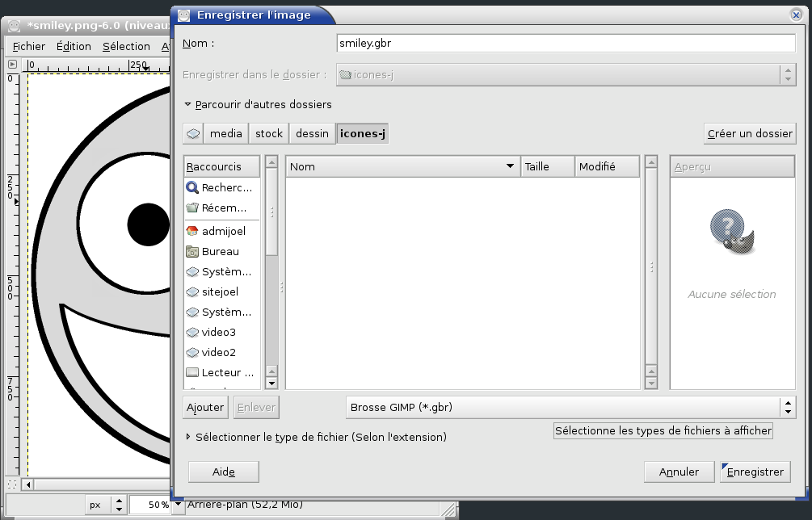
Task: Select the sitejoel drive shortcut
Action: click(220, 291)
